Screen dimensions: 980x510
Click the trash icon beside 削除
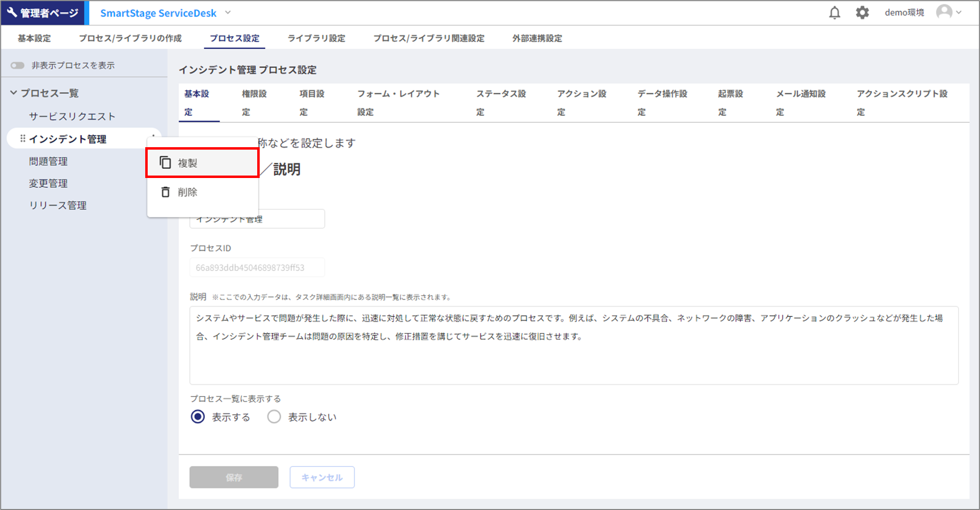pyautogui.click(x=165, y=192)
